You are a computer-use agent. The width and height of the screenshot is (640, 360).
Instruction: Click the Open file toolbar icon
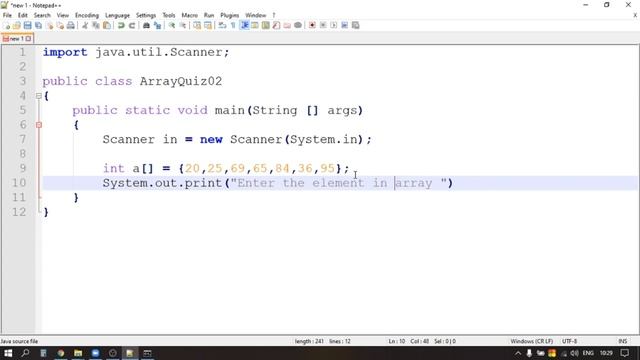(x=17, y=25)
